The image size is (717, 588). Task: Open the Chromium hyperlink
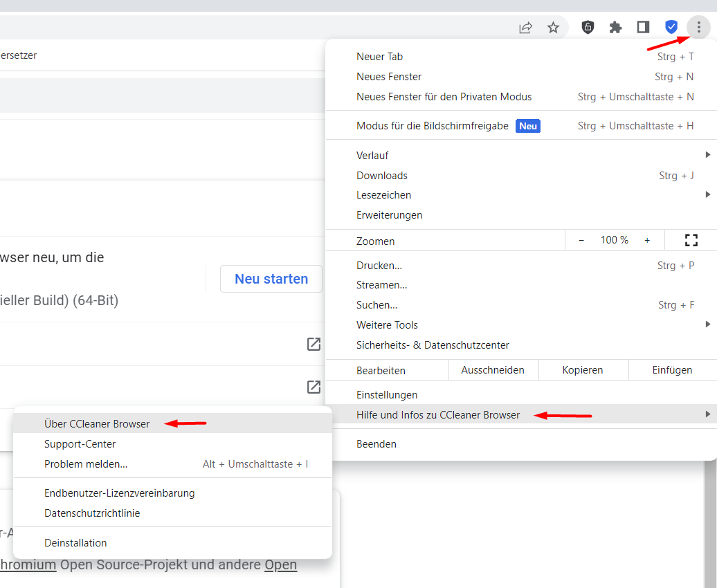click(x=28, y=564)
